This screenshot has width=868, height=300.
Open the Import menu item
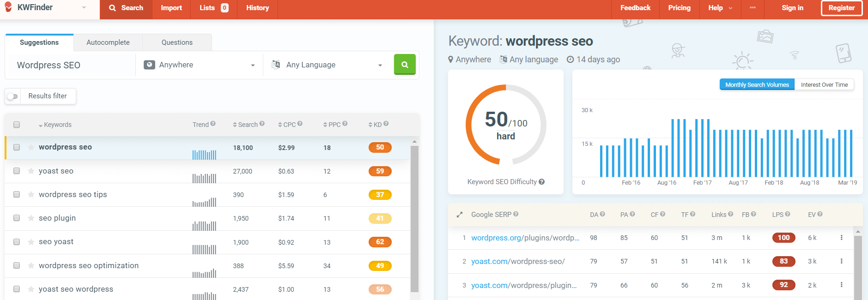point(171,8)
